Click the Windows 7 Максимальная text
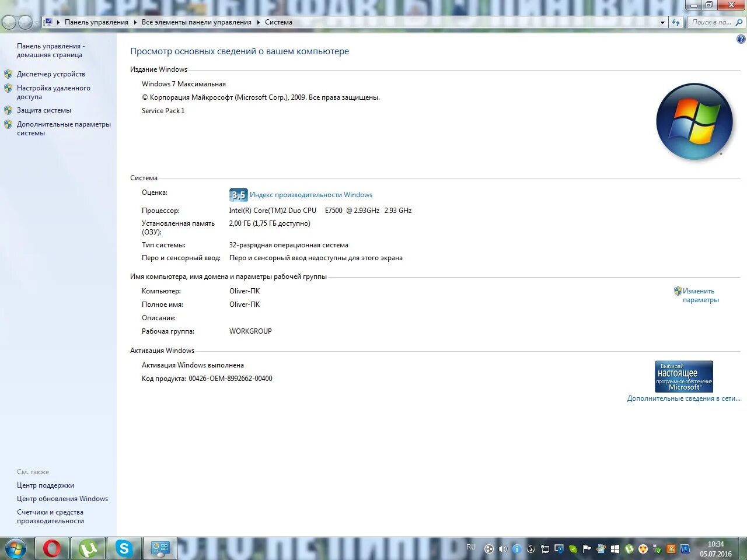The width and height of the screenshot is (747, 560). click(x=184, y=84)
